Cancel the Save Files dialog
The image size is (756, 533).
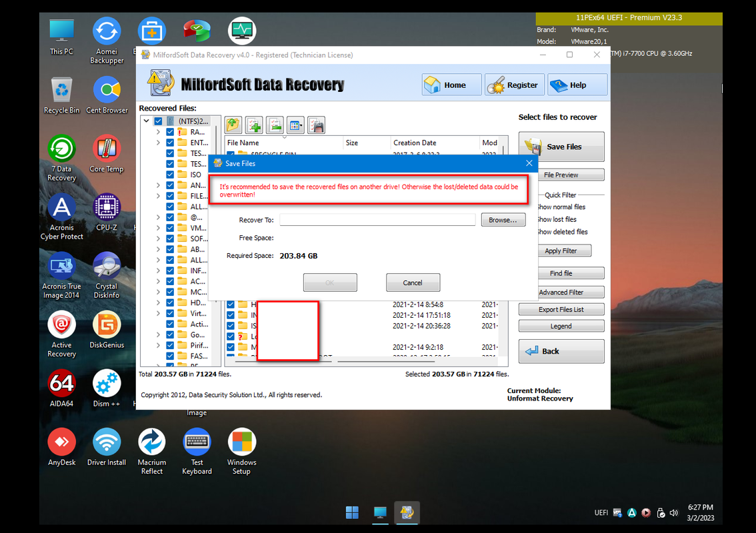coord(413,282)
